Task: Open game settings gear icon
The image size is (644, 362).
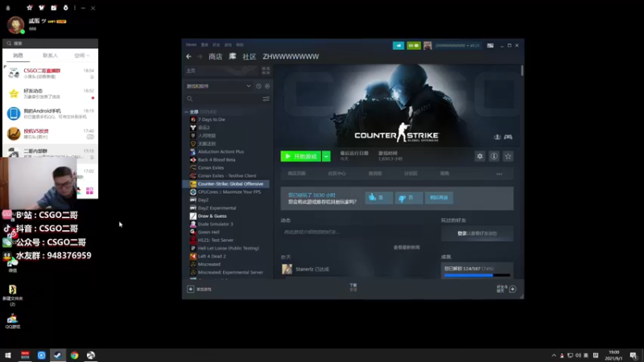Action: point(480,156)
